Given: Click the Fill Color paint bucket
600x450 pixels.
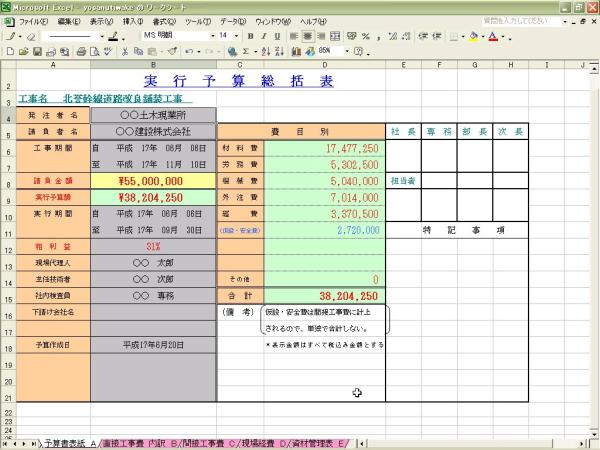Looking at the screenshot, I should point(472,36).
